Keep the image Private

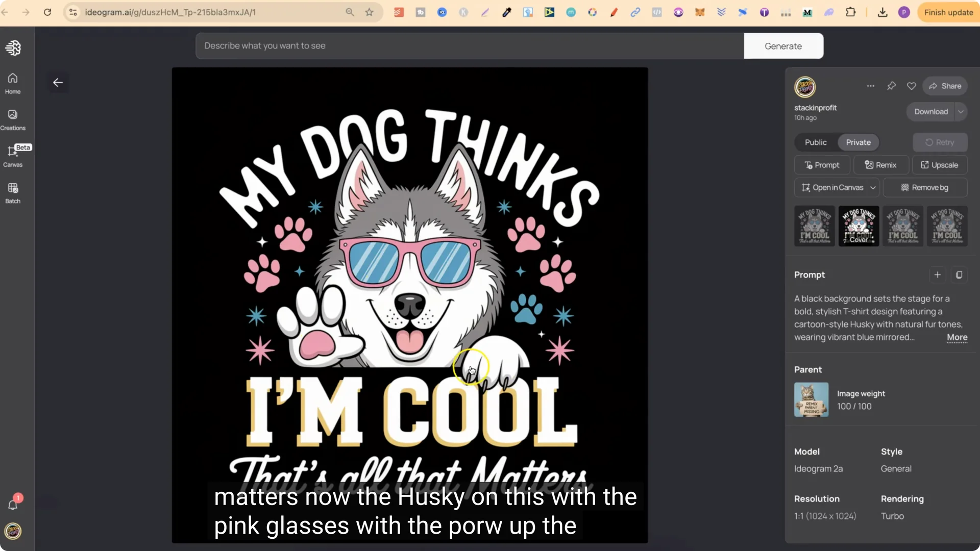[857, 142]
